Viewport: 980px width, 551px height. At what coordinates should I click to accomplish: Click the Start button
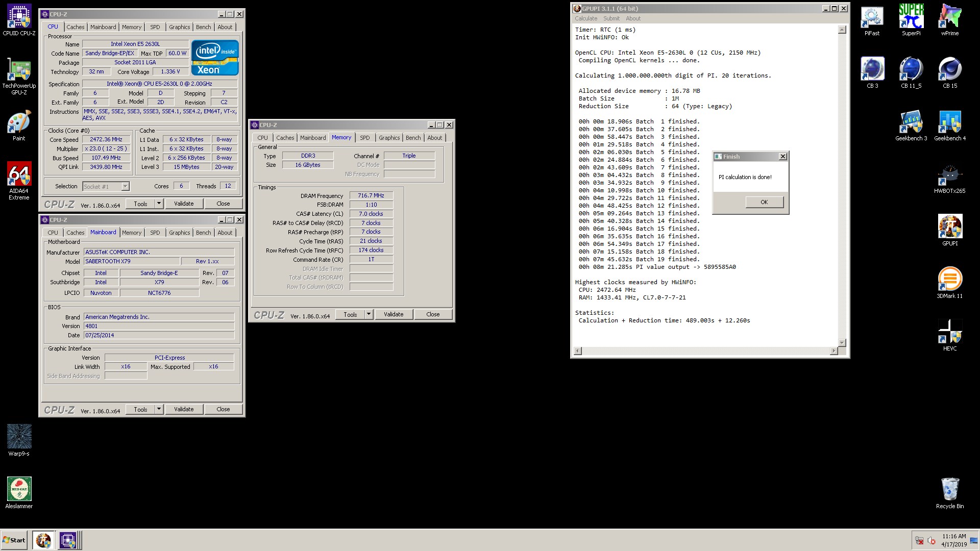14,540
